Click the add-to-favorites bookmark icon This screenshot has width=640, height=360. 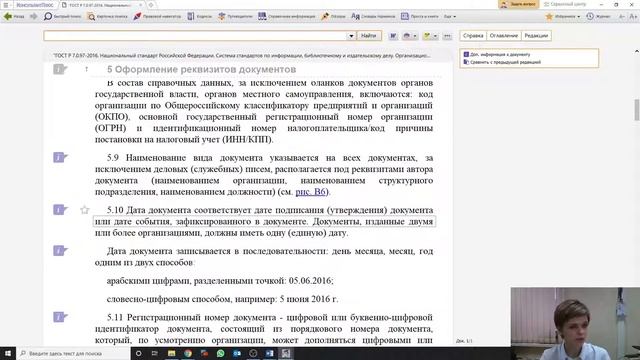point(427,36)
